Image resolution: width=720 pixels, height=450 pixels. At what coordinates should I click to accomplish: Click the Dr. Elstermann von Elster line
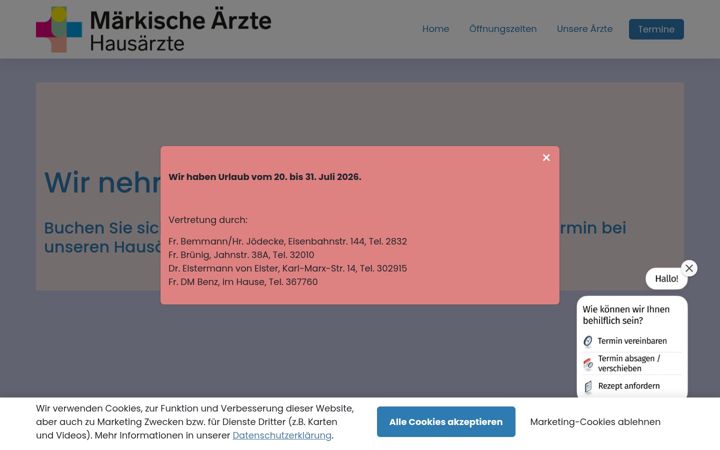coord(287,268)
